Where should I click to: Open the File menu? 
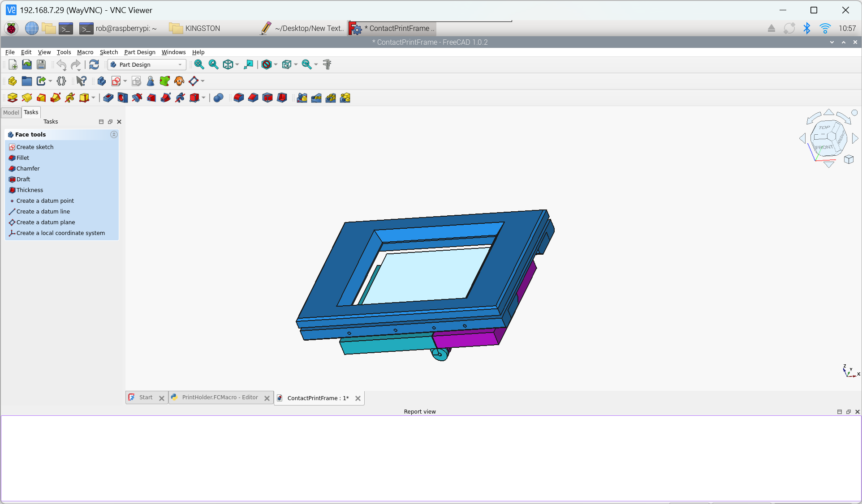tap(10, 52)
